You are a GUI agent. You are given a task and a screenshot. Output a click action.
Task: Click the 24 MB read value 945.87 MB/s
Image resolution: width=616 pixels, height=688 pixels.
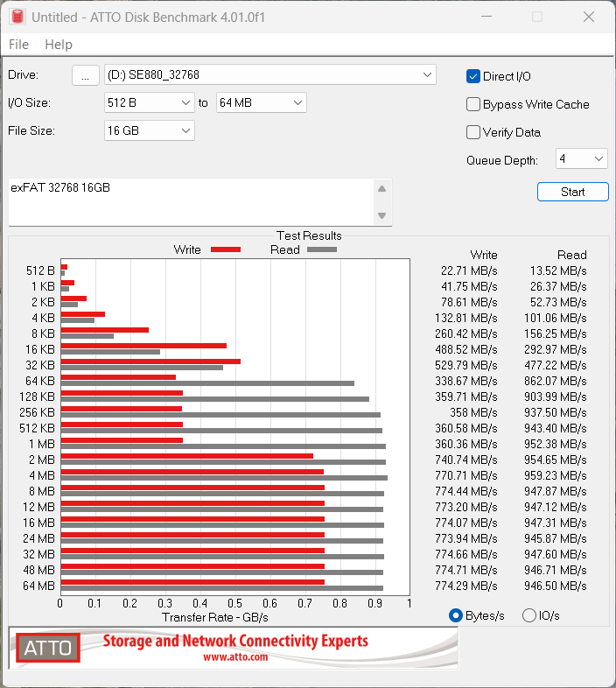point(556,538)
